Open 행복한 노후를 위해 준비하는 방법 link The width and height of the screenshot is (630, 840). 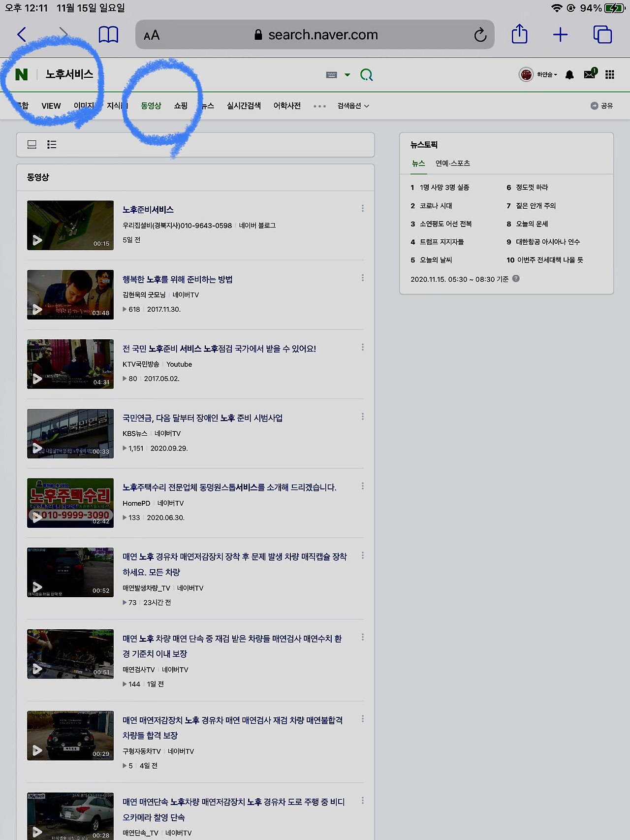(178, 279)
